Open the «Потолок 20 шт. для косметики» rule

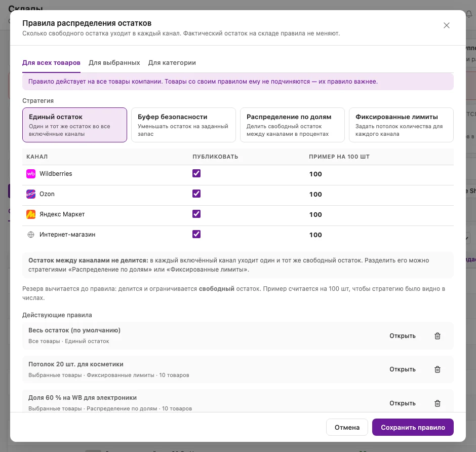pyautogui.click(x=403, y=369)
